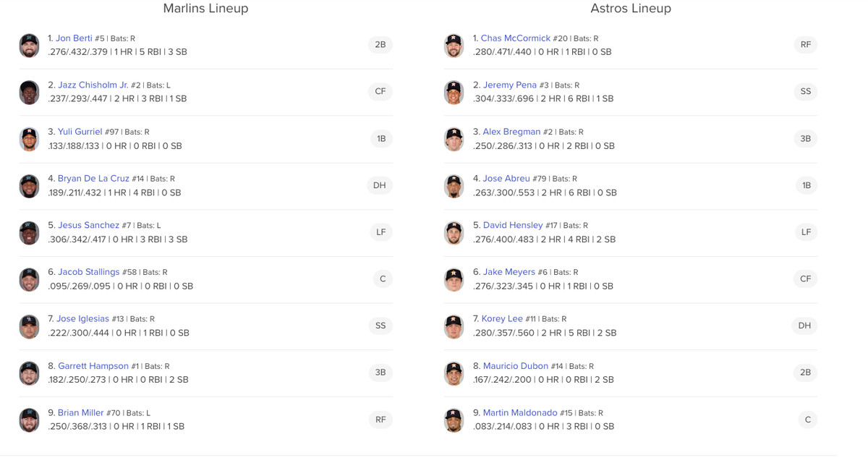Click the DH badge next to Bryan De La Cruz

click(x=380, y=185)
